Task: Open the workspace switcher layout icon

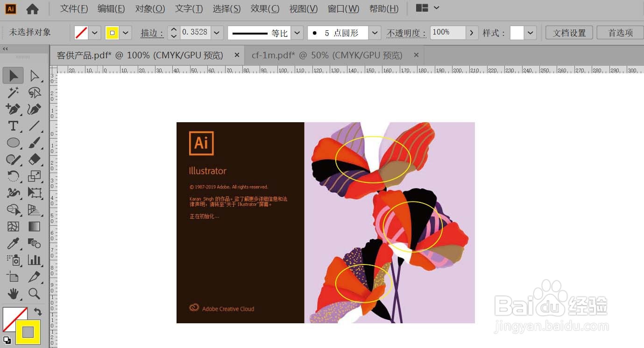Action: pos(422,8)
